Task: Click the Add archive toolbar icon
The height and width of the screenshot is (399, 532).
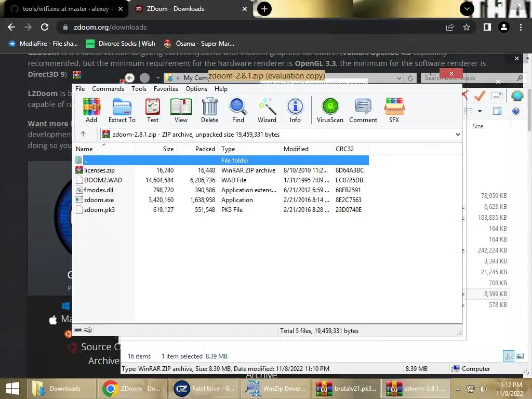Action: [91, 110]
